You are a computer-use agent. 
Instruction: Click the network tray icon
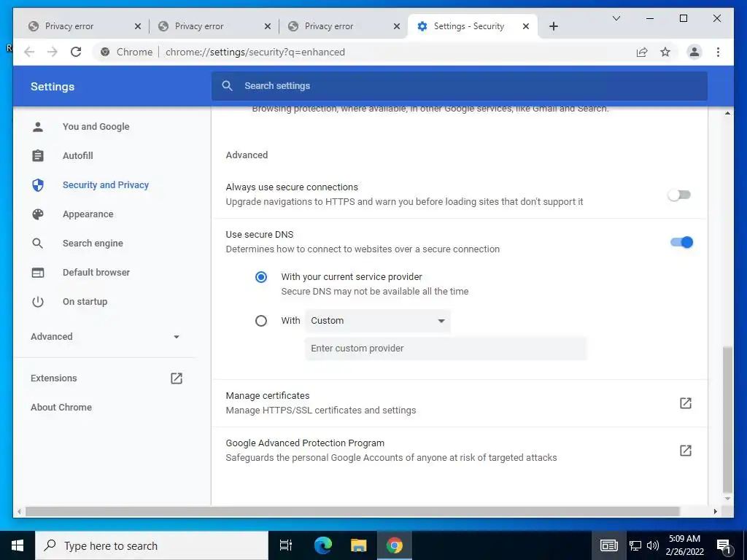pos(635,545)
